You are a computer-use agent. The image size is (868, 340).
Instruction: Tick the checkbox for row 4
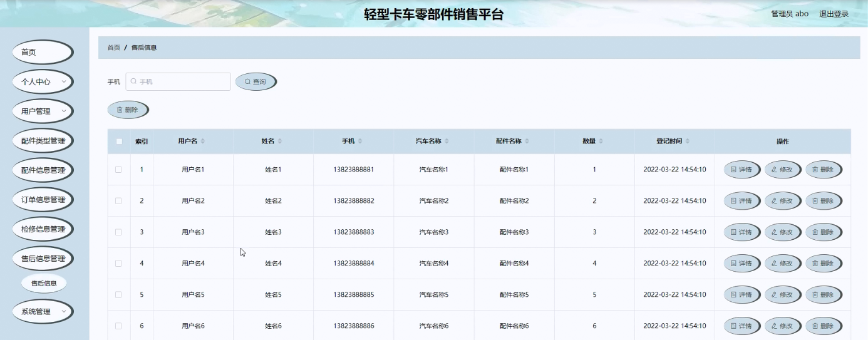pos(118,264)
